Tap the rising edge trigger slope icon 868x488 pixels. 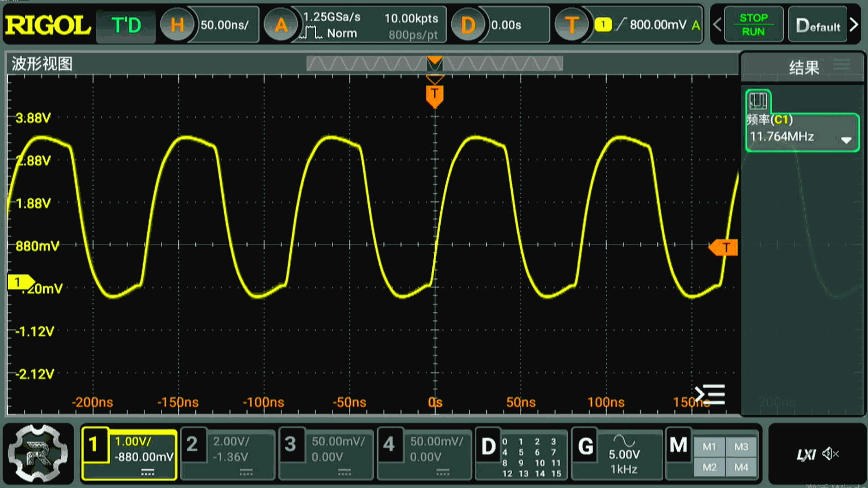[x=621, y=24]
